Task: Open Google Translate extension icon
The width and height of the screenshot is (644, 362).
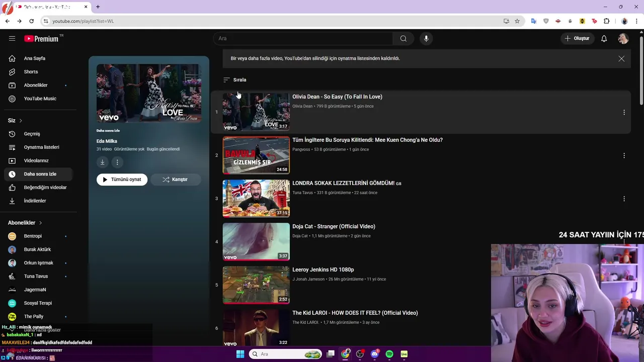Action: (534, 21)
